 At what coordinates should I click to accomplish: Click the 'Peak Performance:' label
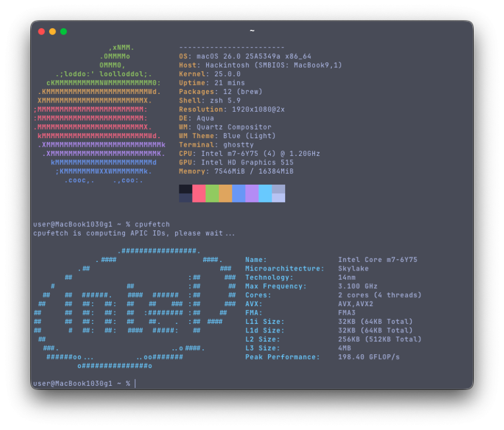[x=282, y=357]
